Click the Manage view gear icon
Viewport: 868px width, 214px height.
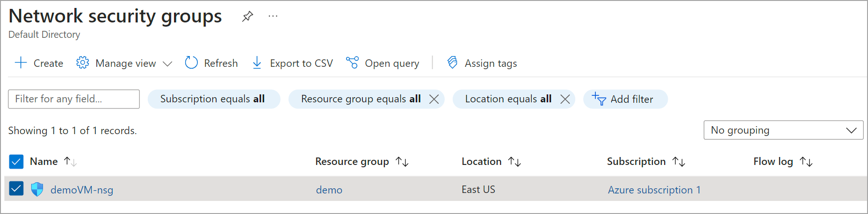coord(83,63)
